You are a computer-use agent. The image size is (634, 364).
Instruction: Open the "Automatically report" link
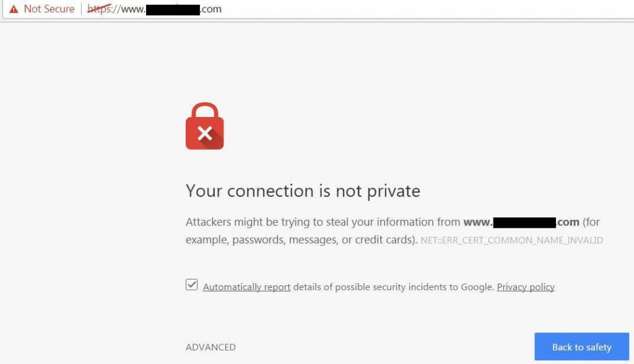point(246,287)
